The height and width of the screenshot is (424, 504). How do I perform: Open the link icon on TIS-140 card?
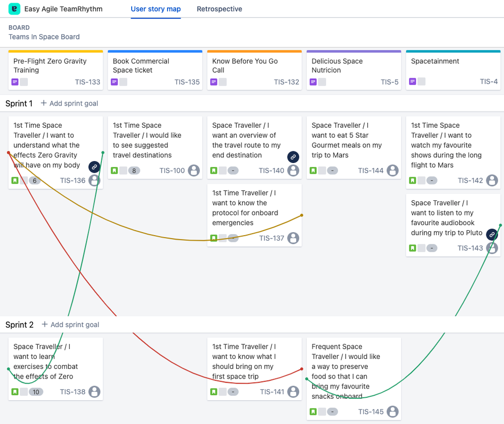tap(294, 157)
